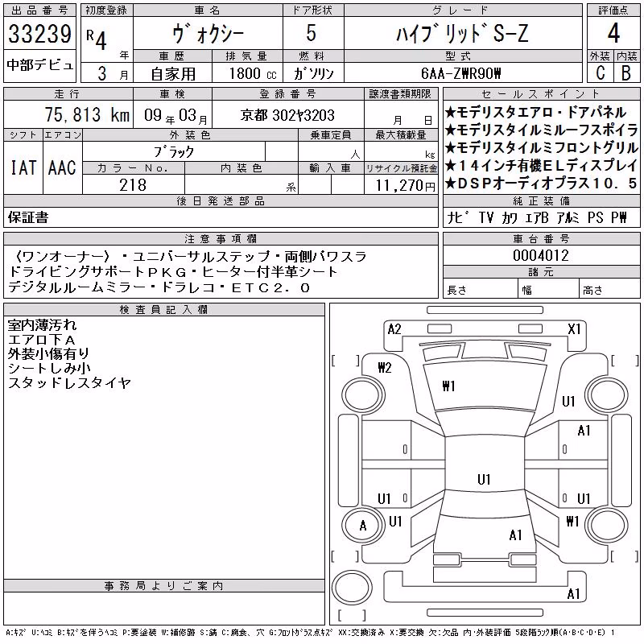Click 事務局よりご案内 section header
Screen dimensions: 644x644
[x=164, y=586]
